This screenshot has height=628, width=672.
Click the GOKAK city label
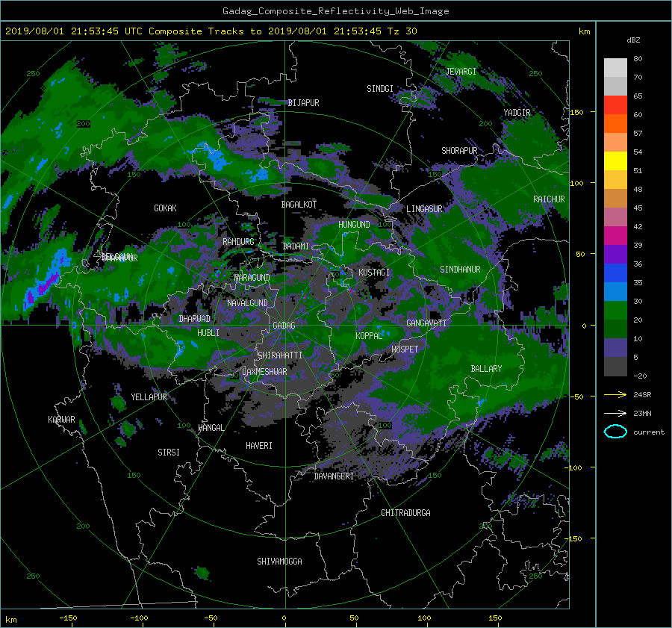click(165, 208)
